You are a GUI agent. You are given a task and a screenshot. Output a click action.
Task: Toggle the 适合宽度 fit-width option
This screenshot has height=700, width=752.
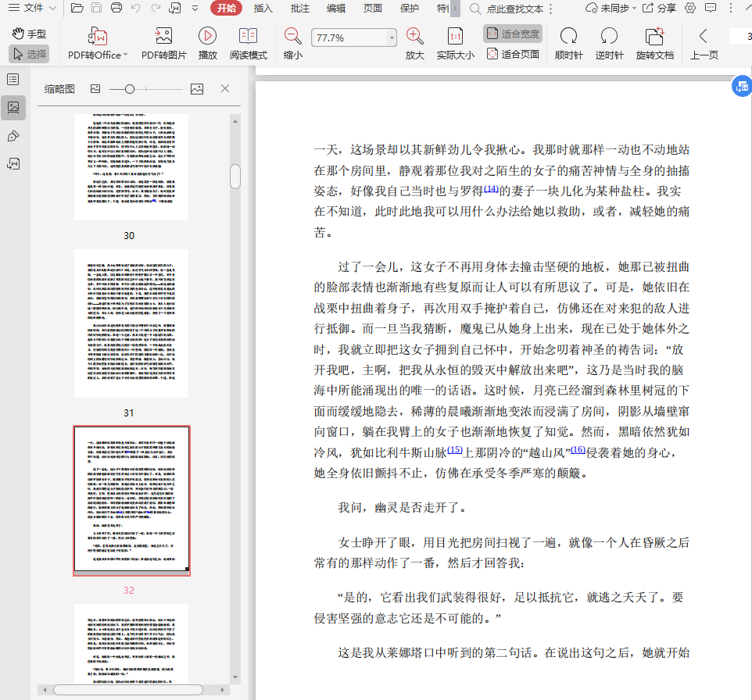[513, 34]
